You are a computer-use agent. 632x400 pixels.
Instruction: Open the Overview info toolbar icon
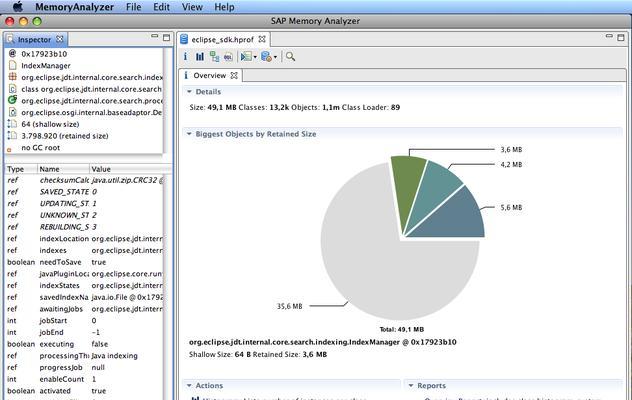(x=185, y=56)
